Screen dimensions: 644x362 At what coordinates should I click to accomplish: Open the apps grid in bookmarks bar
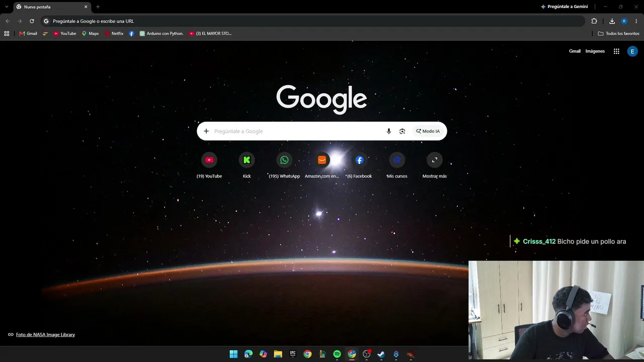pos(7,34)
